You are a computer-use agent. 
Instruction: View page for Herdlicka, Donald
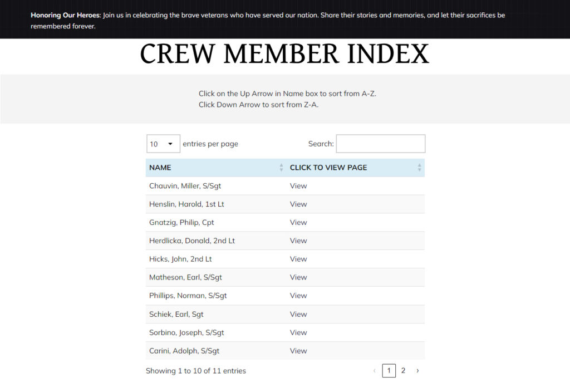click(x=298, y=241)
